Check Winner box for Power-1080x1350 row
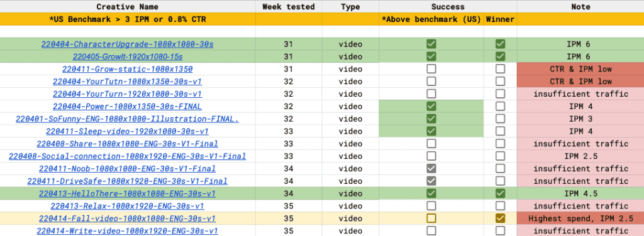Viewport: 644px width, 236px height. [x=500, y=107]
